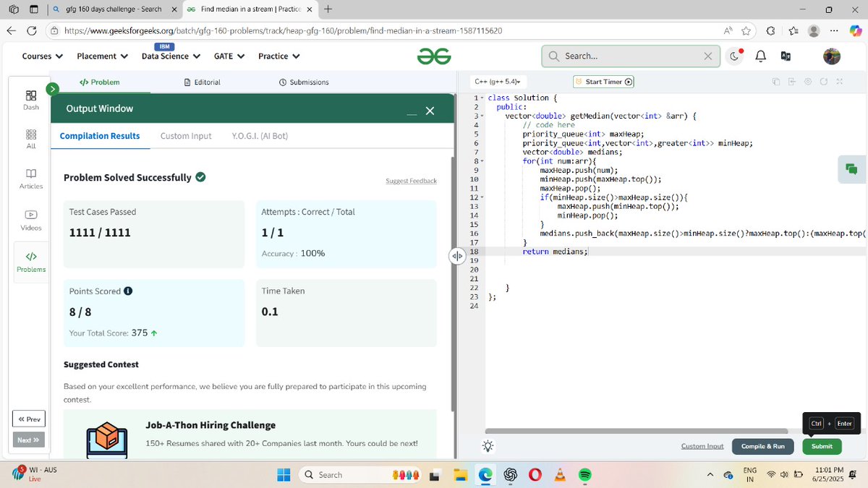Collapse the sidebar with the green arrow
868x488 pixels.
coord(52,89)
